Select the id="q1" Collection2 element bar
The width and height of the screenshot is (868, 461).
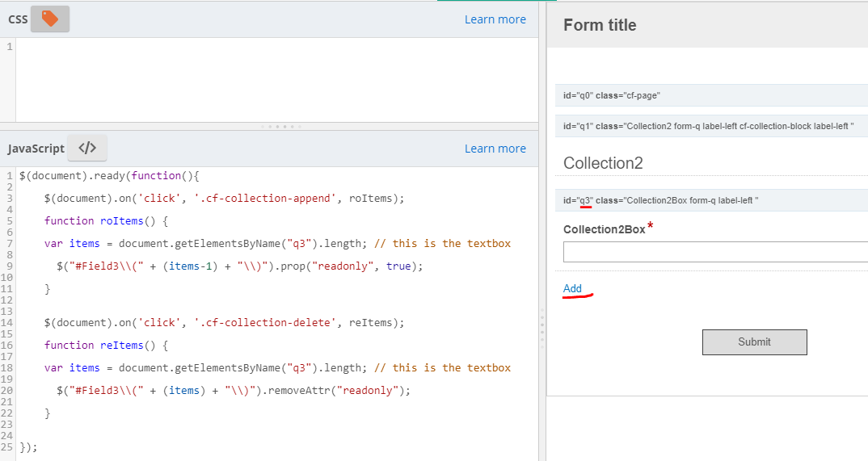[711, 125]
